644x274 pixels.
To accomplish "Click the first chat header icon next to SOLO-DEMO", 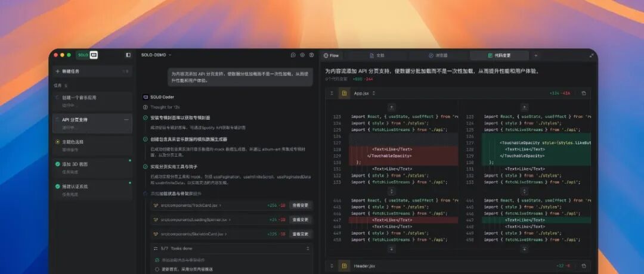I will click(x=293, y=55).
